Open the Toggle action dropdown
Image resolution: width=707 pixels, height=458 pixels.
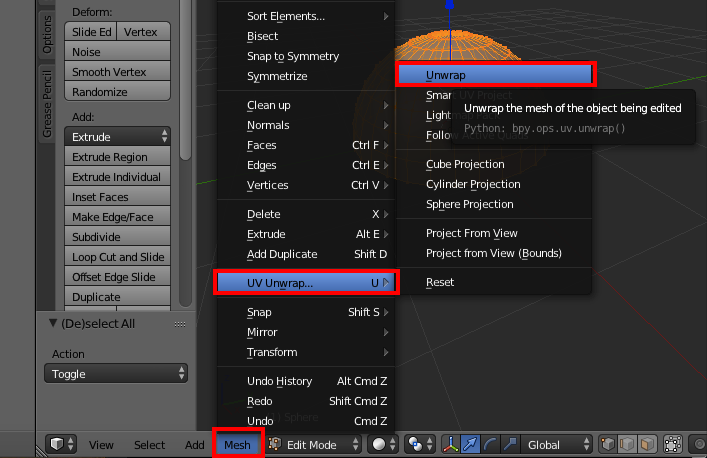pyautogui.click(x=116, y=374)
